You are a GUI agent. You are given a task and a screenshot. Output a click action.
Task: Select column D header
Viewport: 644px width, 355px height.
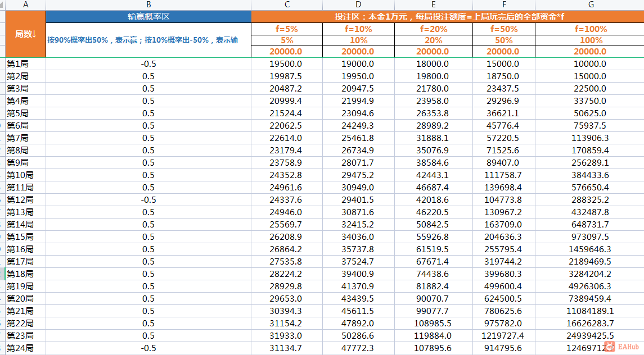[x=358, y=4]
